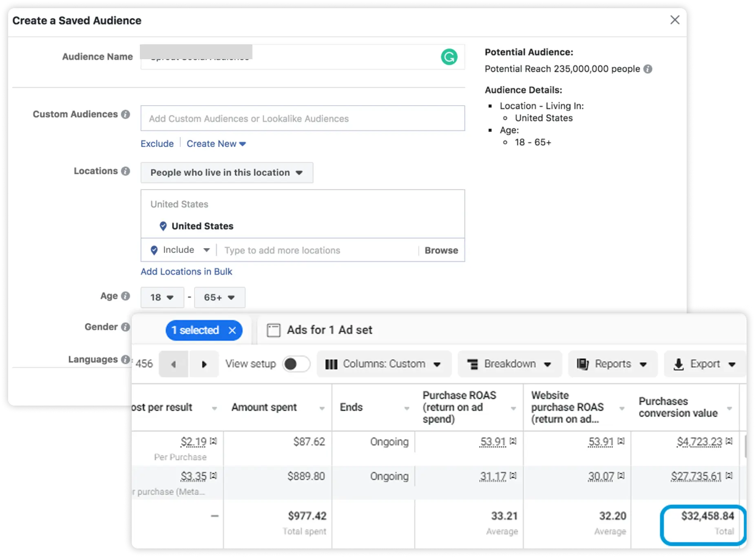Click the Locations info icon

click(x=126, y=171)
